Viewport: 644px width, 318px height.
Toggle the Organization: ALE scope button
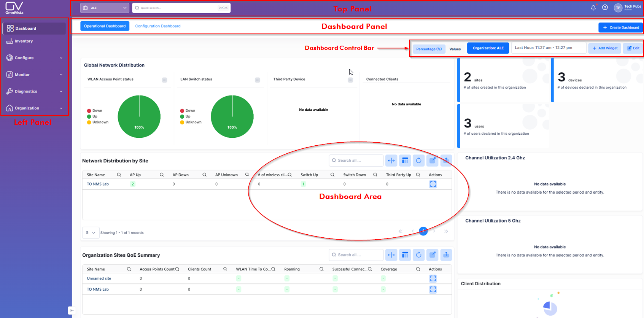(488, 48)
